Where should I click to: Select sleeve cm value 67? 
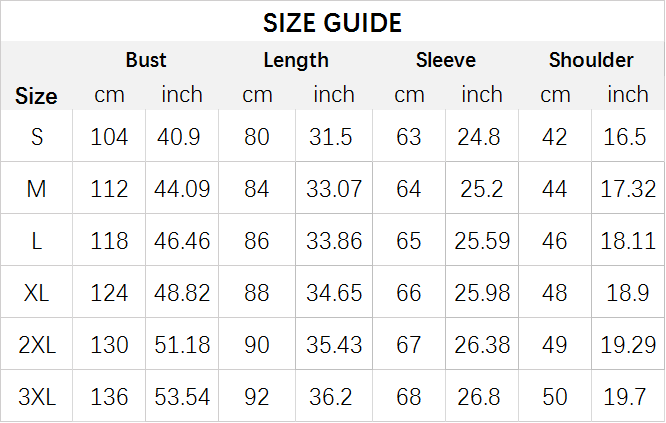click(x=409, y=345)
